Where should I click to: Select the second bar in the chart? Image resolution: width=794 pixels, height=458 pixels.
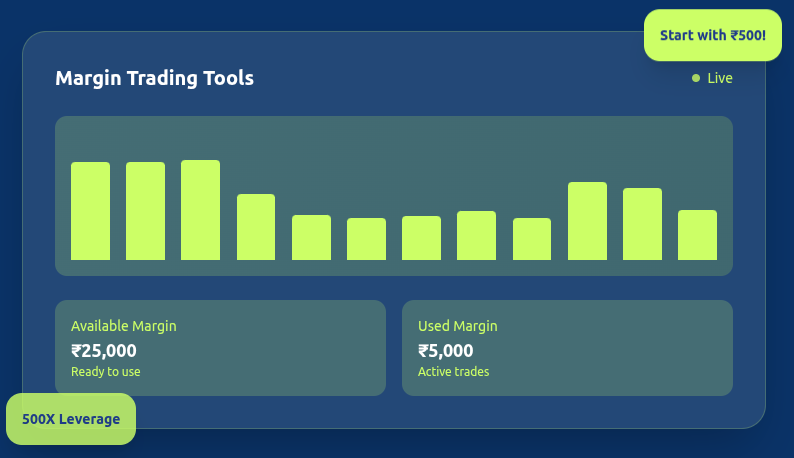(x=145, y=211)
